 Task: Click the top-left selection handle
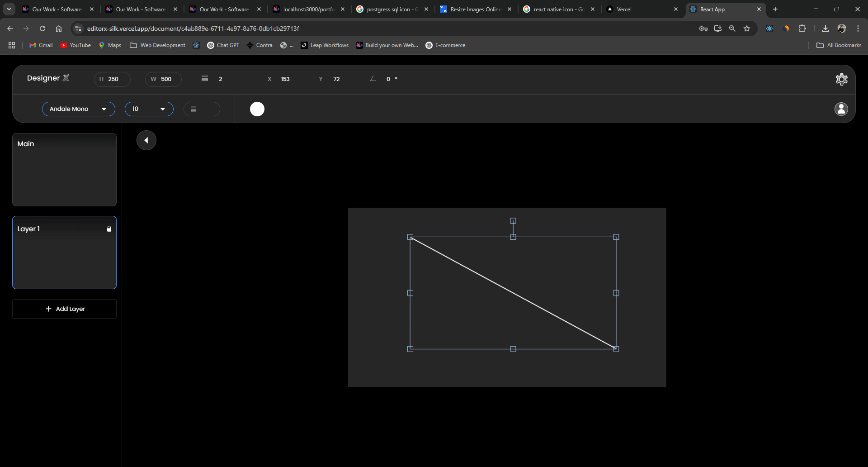click(410, 237)
